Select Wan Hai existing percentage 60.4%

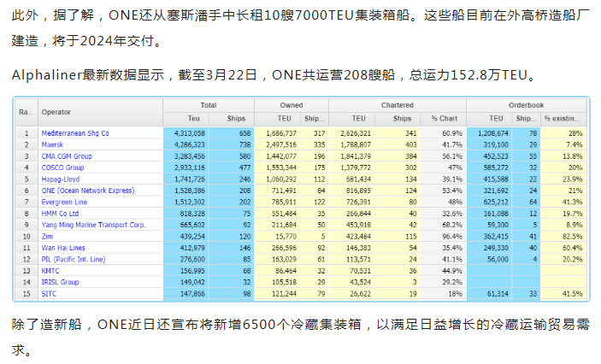click(564, 248)
